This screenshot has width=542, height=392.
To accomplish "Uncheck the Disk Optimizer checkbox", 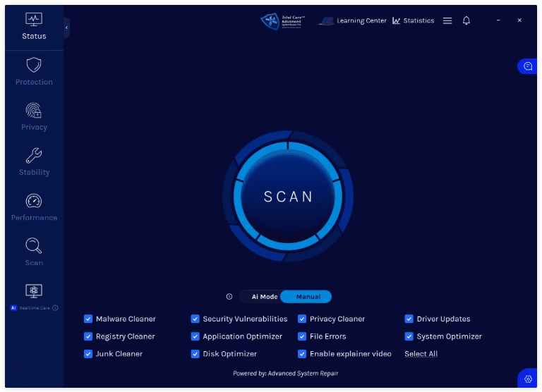I will click(x=195, y=354).
